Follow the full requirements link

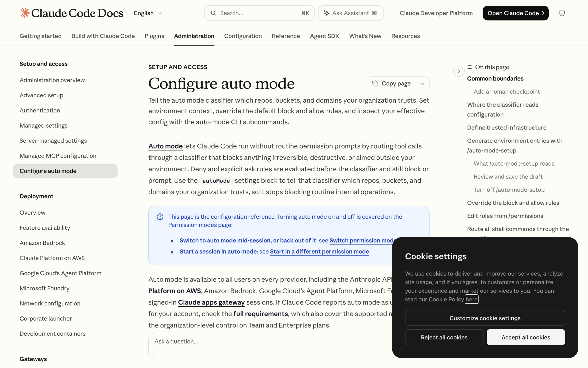tap(260, 314)
